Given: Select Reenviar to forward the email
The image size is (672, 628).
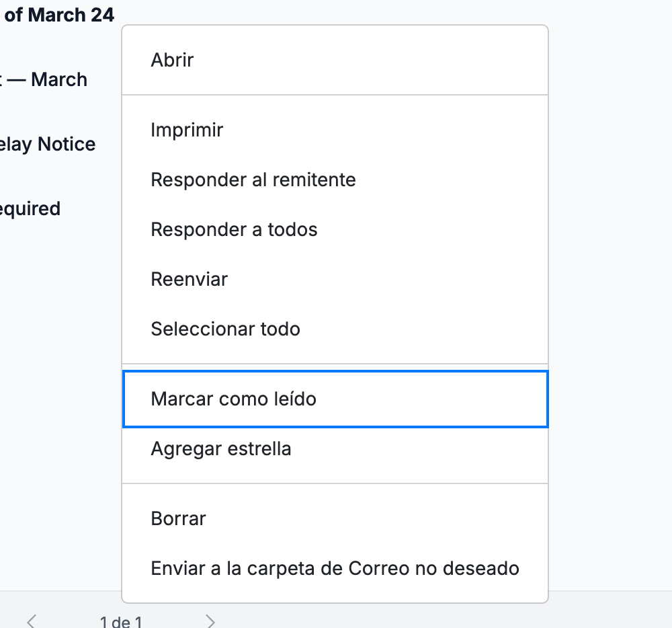Looking at the screenshot, I should pos(335,279).
